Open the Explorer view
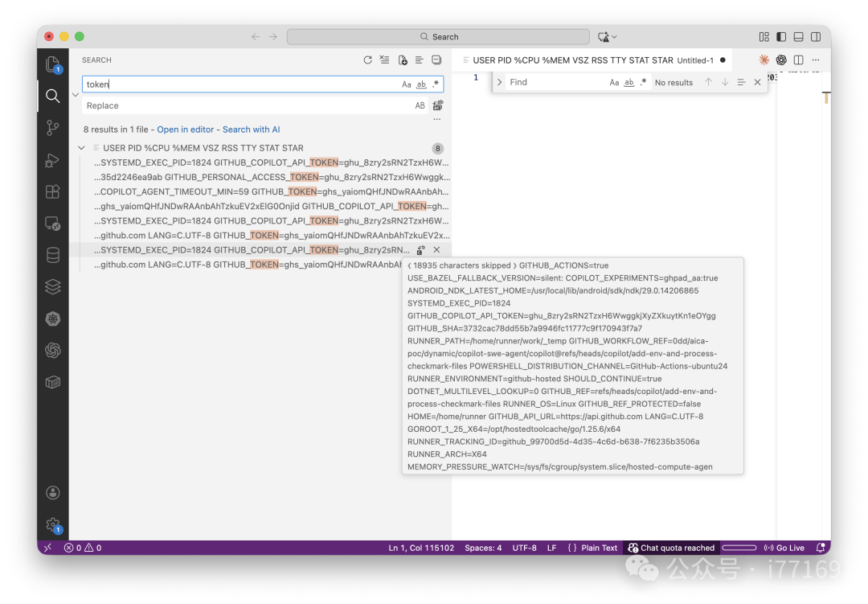This screenshot has height=604, width=868. [x=52, y=64]
